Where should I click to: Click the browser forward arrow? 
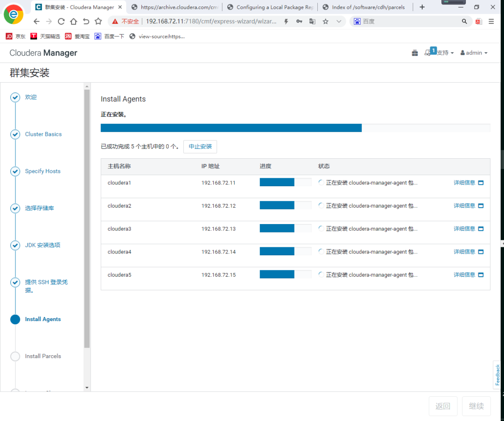pyautogui.click(x=49, y=21)
